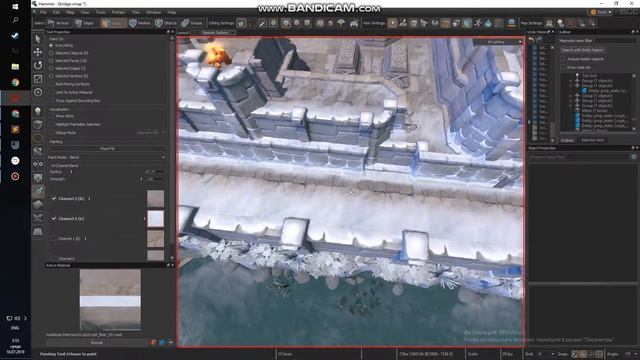Open the Window menu
The width and height of the screenshot is (640, 360).
tap(153, 12)
